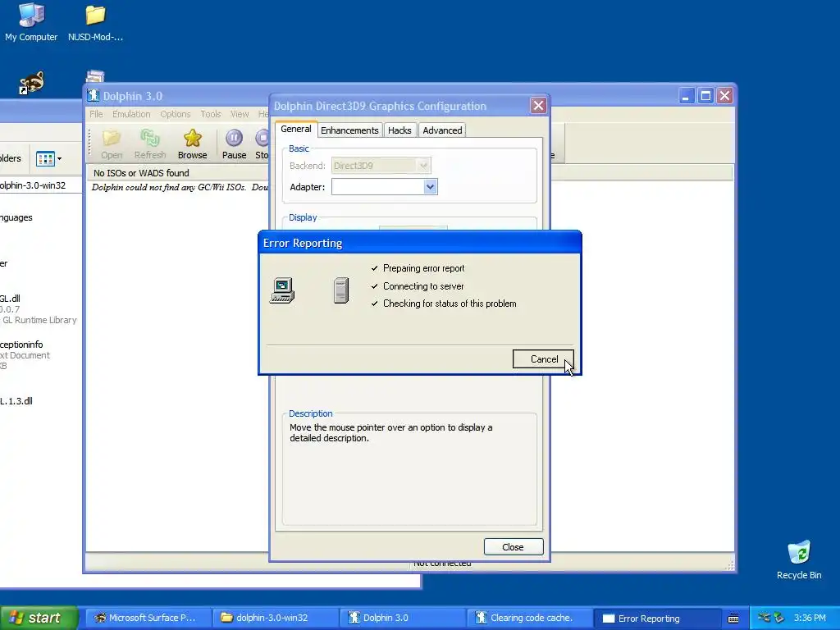Open the Emulation menu in Dolphin

[x=131, y=114]
